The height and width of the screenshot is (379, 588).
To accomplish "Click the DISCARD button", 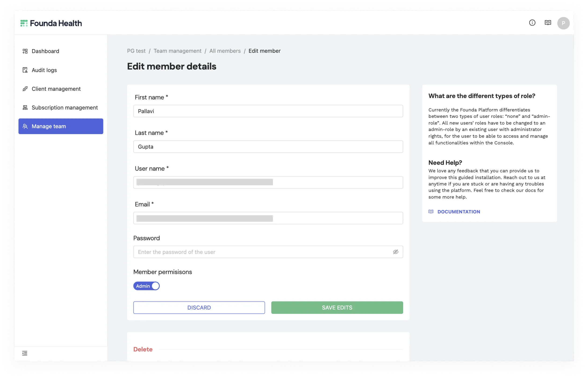I will pos(199,307).
